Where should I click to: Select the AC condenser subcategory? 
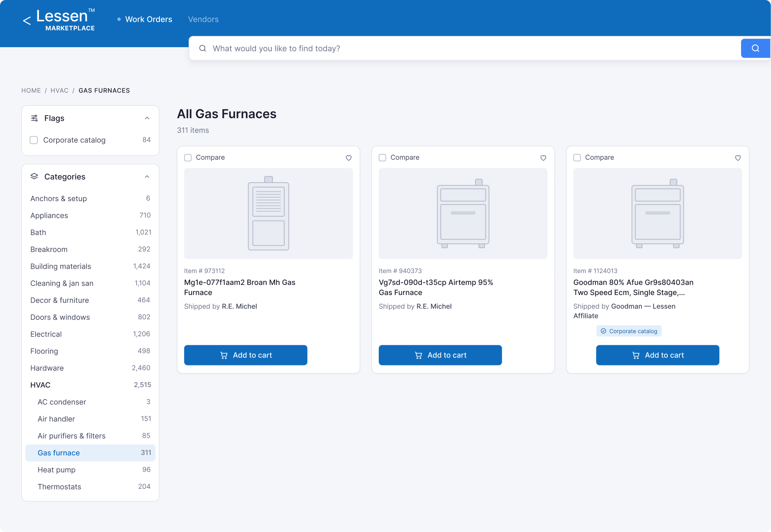pos(90,402)
